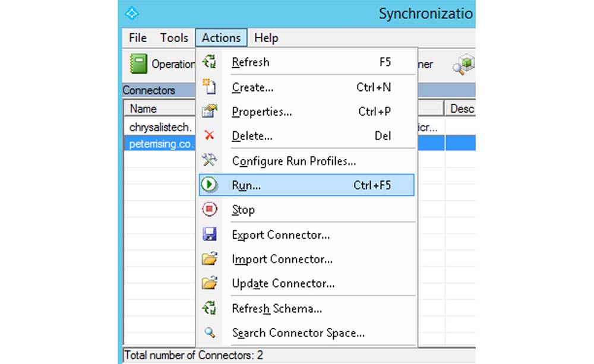Click the Refresh Schema arrows icon
Screen dimensions: 594x364
[209, 308]
